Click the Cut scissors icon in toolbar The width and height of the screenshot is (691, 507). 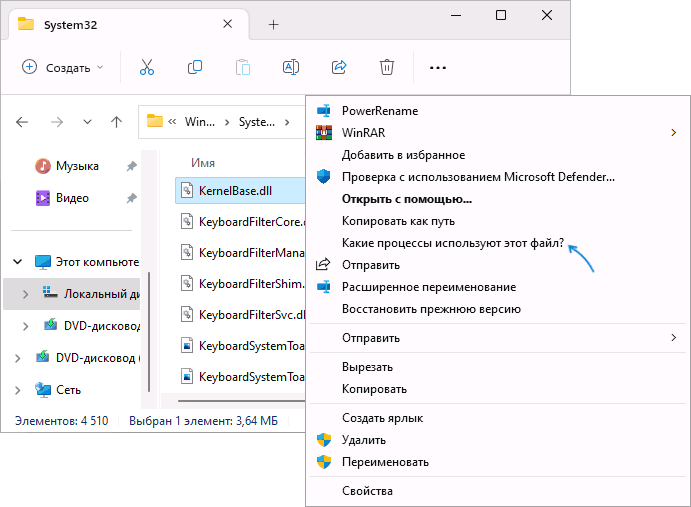coord(147,67)
